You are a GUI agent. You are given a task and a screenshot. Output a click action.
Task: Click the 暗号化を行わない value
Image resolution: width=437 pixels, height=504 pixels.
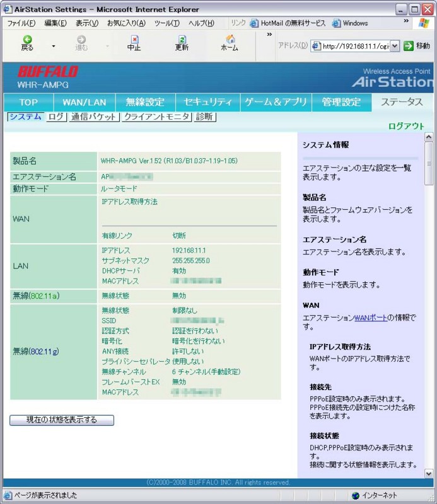point(199,341)
